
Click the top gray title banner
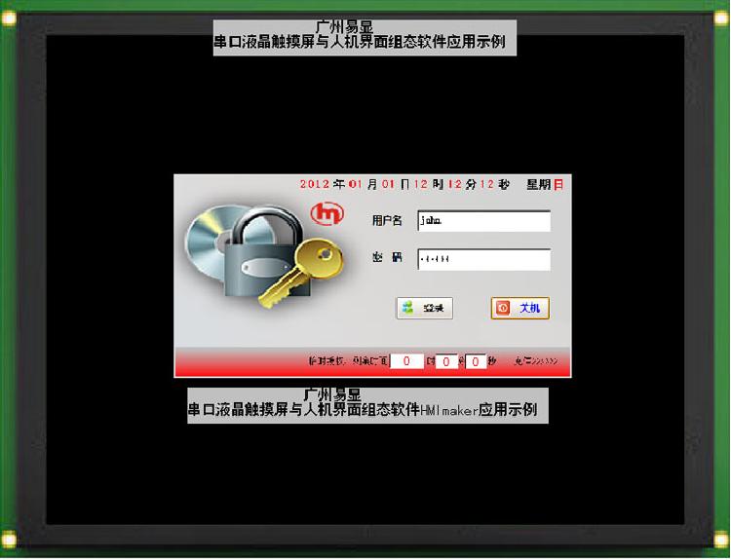[365, 37]
